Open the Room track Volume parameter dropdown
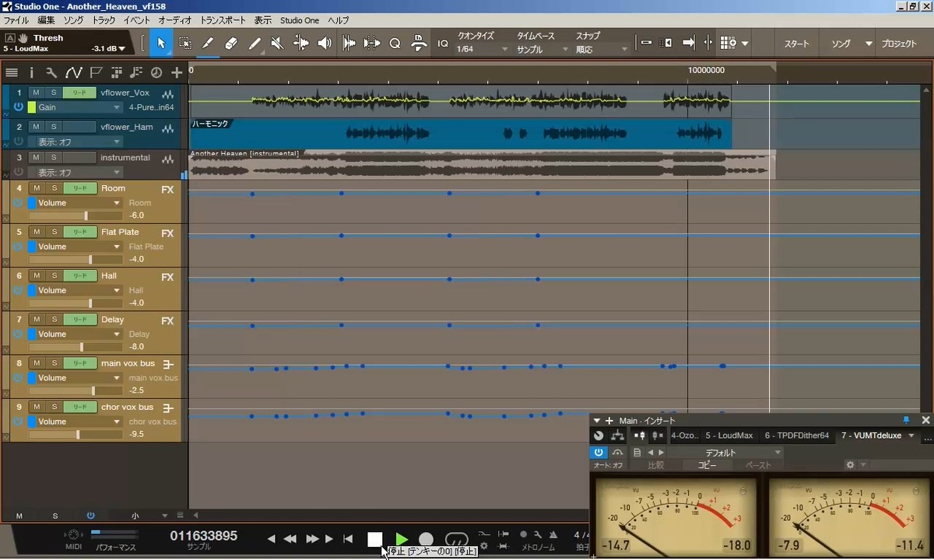 point(117,203)
